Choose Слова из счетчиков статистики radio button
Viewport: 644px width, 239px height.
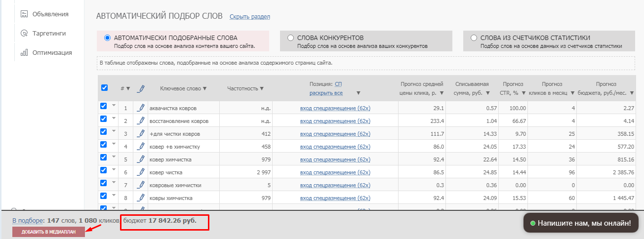coord(474,38)
